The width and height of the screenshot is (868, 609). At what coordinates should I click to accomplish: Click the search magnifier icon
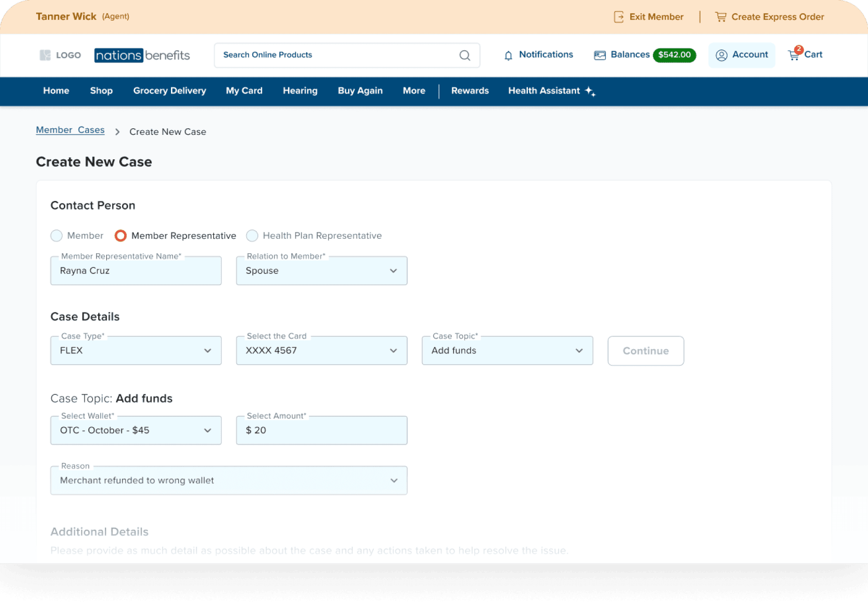465,55
